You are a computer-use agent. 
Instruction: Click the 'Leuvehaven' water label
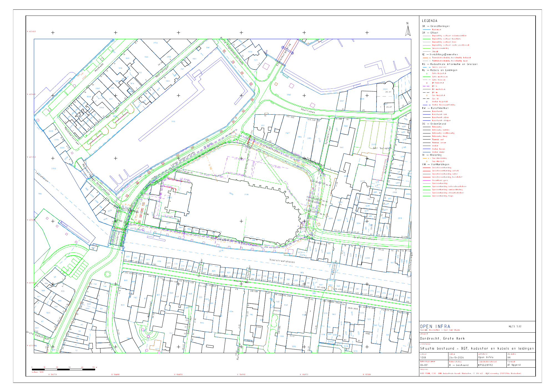pos(42,177)
